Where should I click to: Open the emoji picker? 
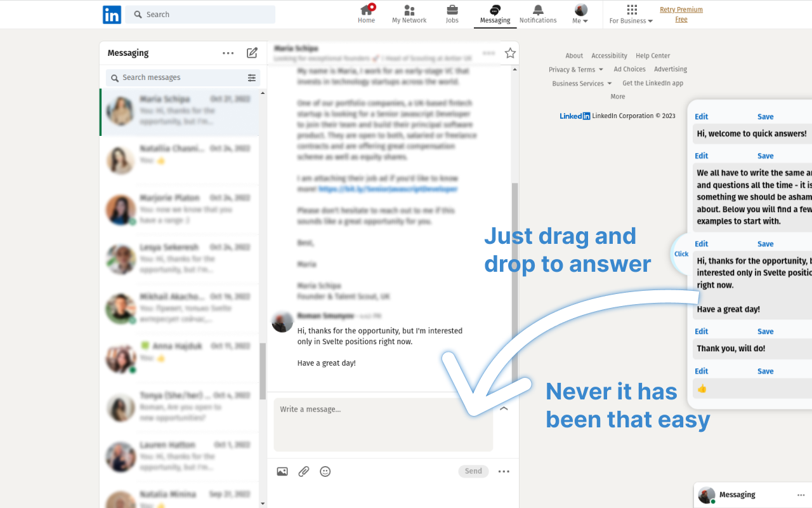click(325, 471)
